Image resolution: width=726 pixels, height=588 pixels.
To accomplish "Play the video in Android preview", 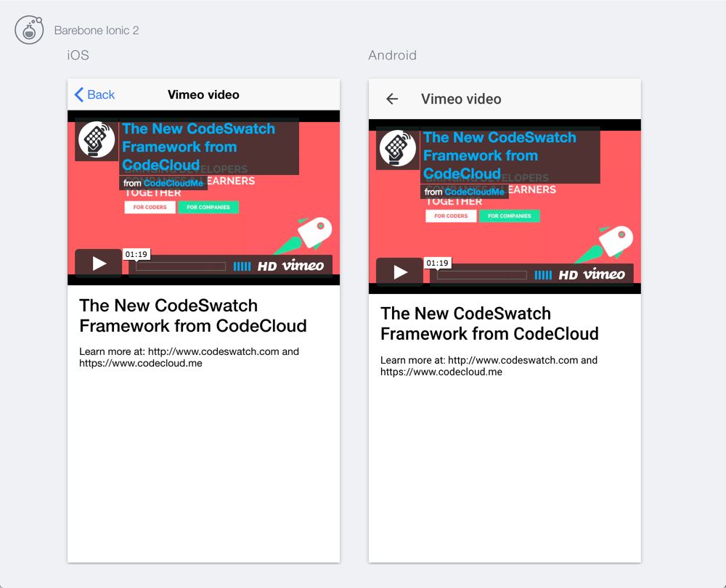I will point(399,272).
